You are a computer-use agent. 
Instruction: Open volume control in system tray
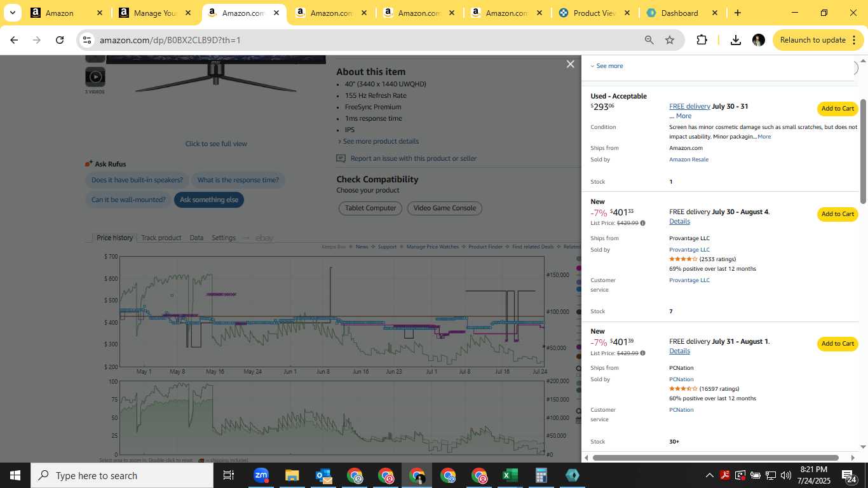[x=785, y=475]
